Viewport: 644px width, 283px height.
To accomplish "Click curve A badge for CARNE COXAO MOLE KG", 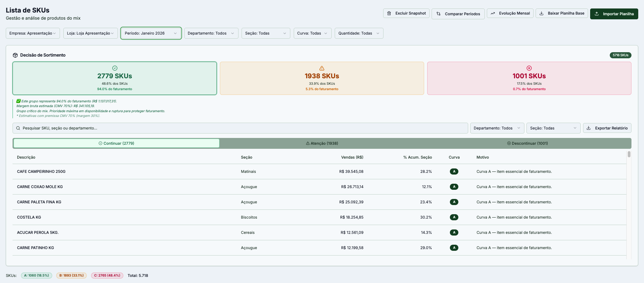I will point(454,187).
